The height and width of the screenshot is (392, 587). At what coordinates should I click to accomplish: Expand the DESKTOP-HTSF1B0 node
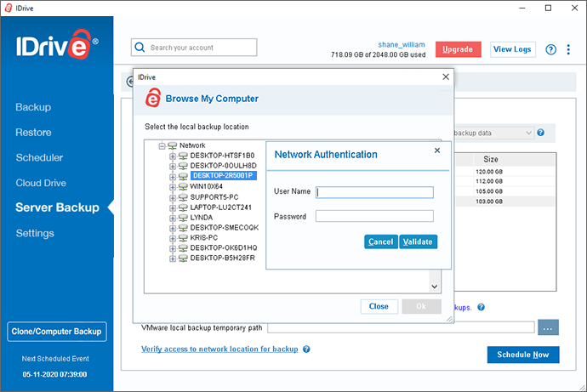(x=173, y=156)
